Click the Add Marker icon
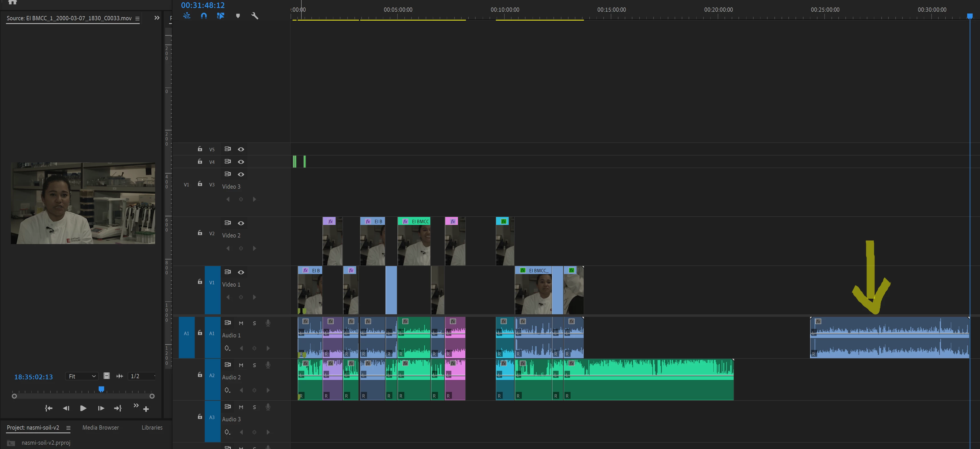The image size is (980, 449). (x=238, y=16)
